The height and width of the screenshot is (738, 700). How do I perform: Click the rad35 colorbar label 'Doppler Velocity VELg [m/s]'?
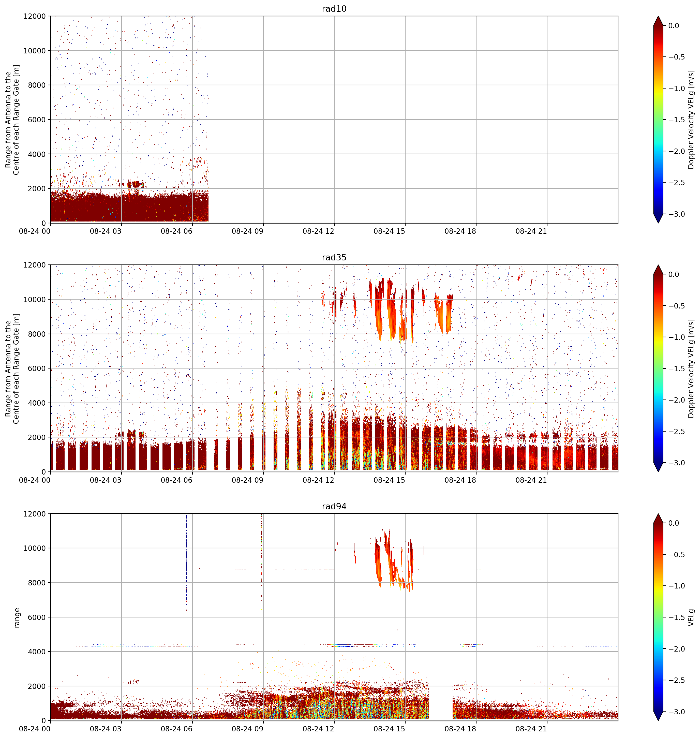pyautogui.click(x=691, y=368)
